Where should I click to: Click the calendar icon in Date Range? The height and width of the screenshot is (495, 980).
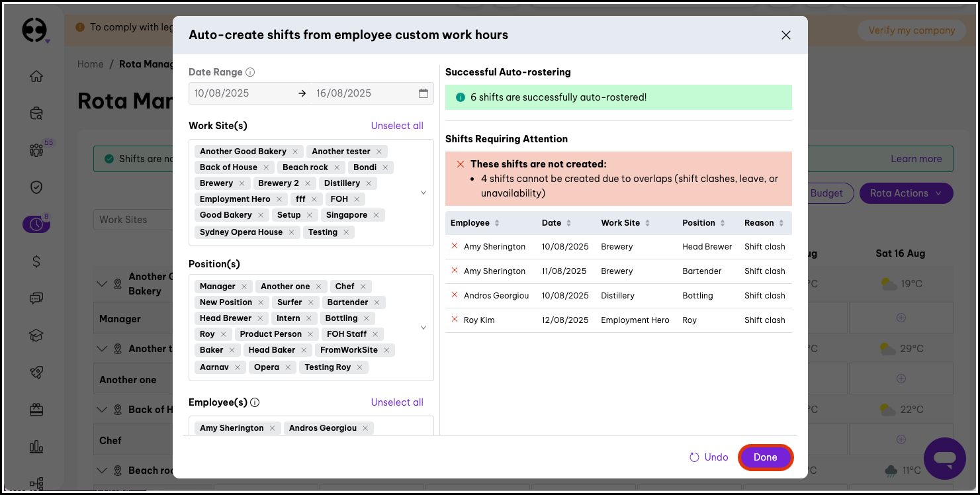click(x=423, y=93)
